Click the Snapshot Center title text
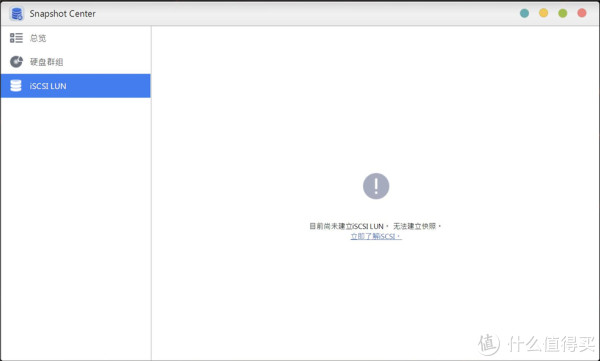The image size is (600, 361). (x=62, y=14)
